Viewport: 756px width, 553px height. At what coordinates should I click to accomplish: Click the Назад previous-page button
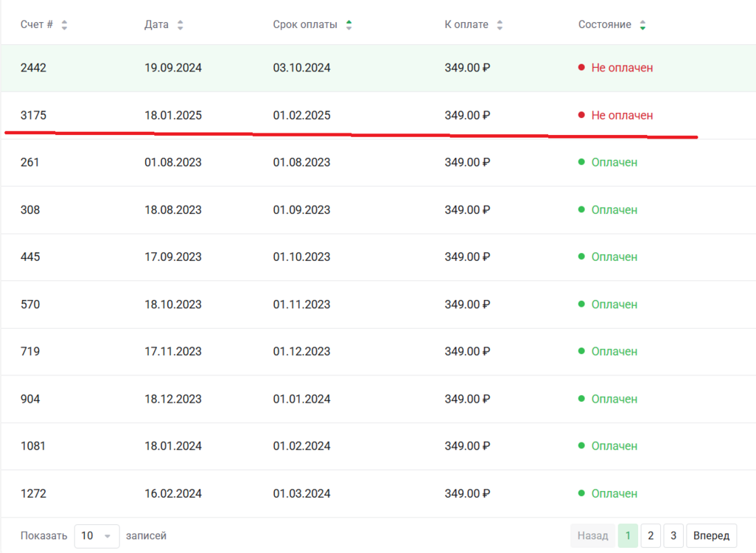(592, 535)
